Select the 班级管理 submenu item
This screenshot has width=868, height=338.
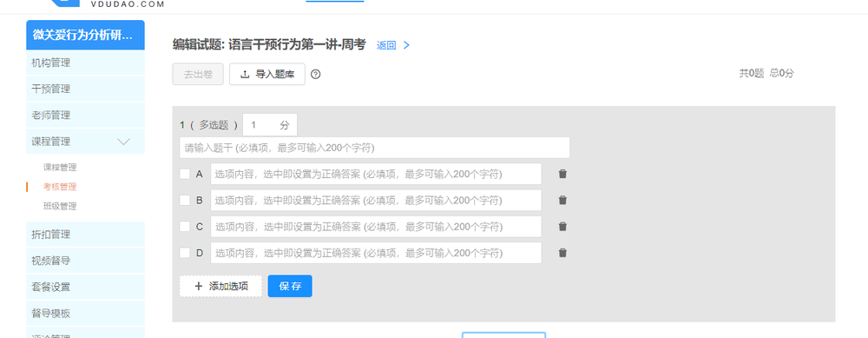[x=60, y=206]
